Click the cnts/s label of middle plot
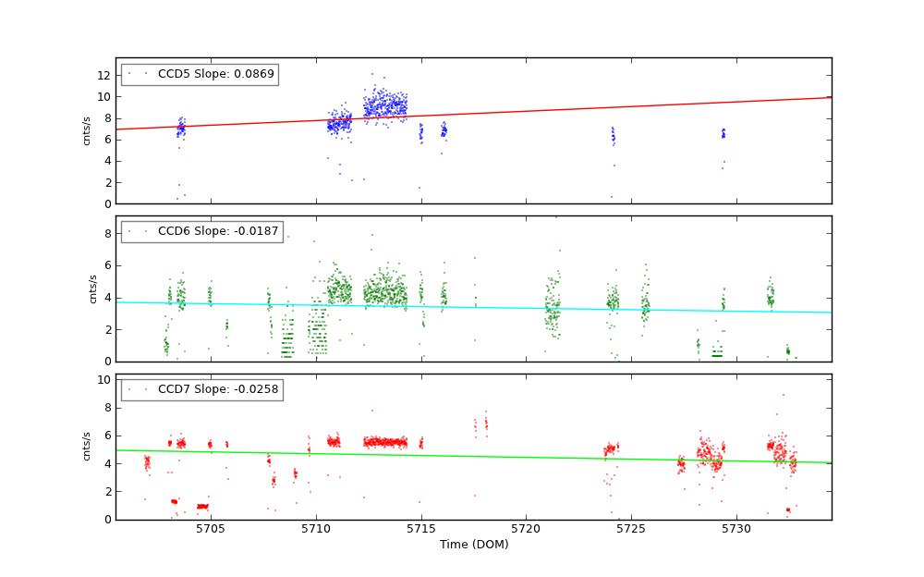The image size is (924, 577). tap(92, 288)
